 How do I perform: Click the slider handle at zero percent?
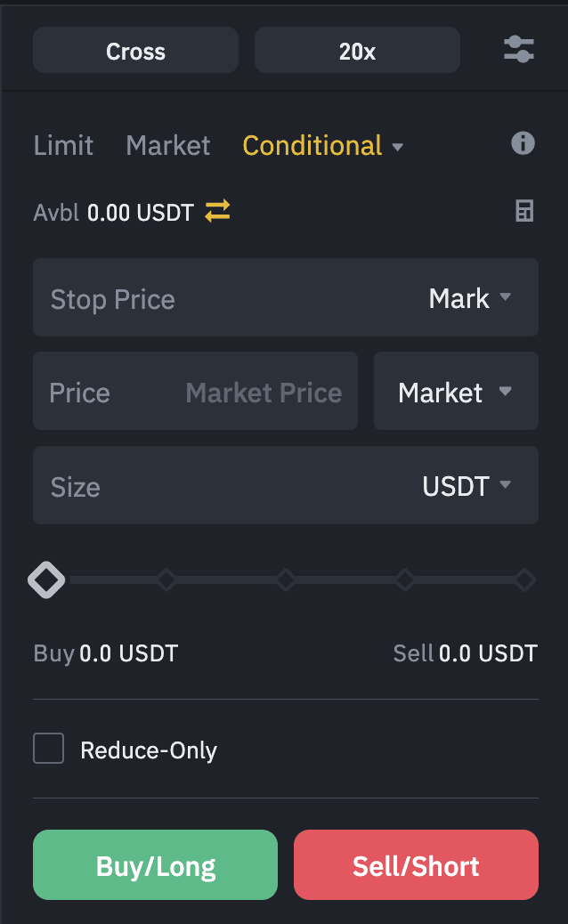tap(46, 580)
